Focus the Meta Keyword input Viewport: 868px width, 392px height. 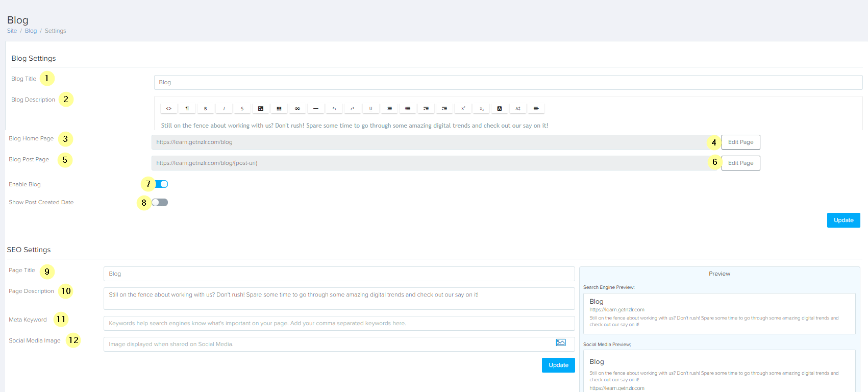[339, 323]
